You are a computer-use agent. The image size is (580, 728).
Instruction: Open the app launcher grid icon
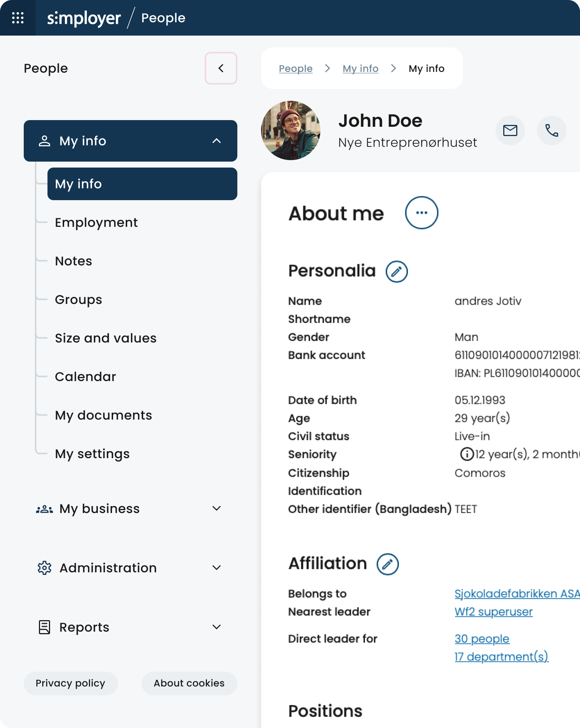tap(18, 18)
